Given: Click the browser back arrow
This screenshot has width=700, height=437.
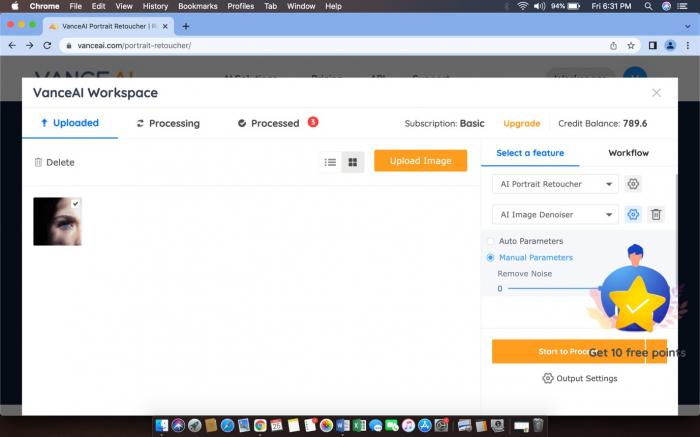Looking at the screenshot, I should click(12, 46).
